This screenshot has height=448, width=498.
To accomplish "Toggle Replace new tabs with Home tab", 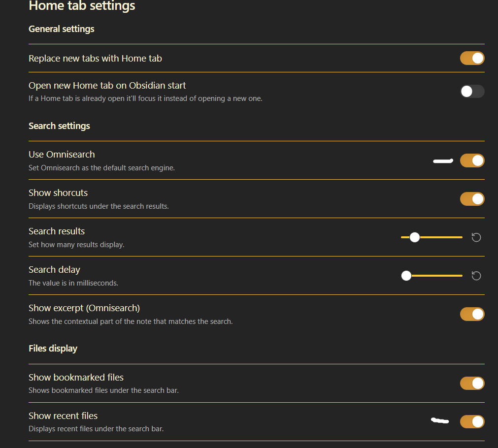I will tap(472, 58).
